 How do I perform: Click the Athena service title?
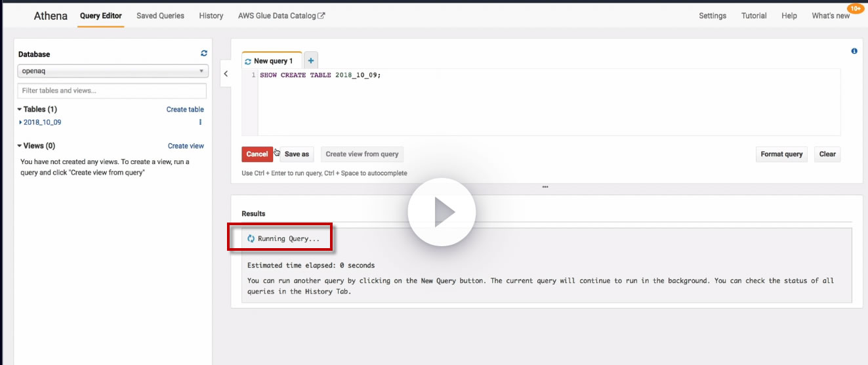tap(51, 16)
